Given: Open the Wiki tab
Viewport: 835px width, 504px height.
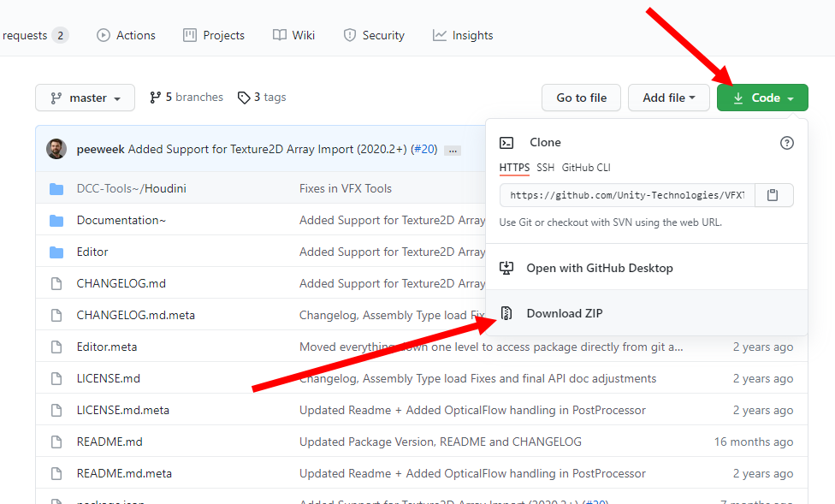Looking at the screenshot, I should point(294,35).
